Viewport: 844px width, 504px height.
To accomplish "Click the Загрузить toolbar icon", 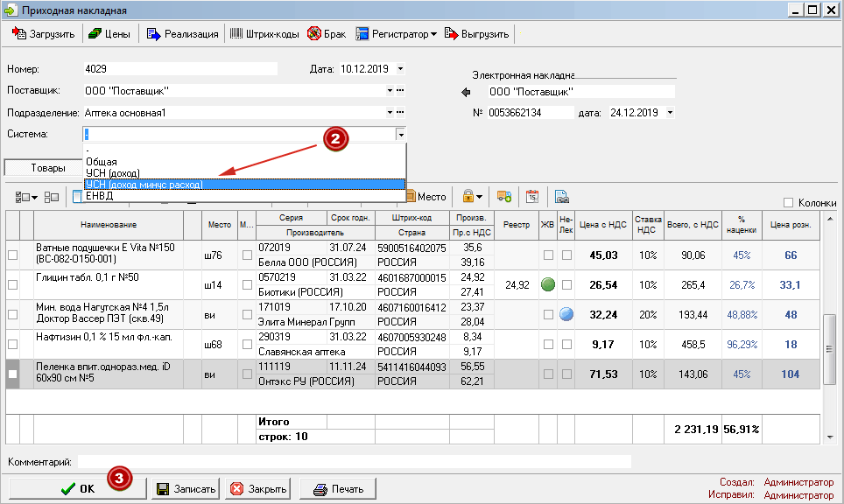I will (19, 34).
